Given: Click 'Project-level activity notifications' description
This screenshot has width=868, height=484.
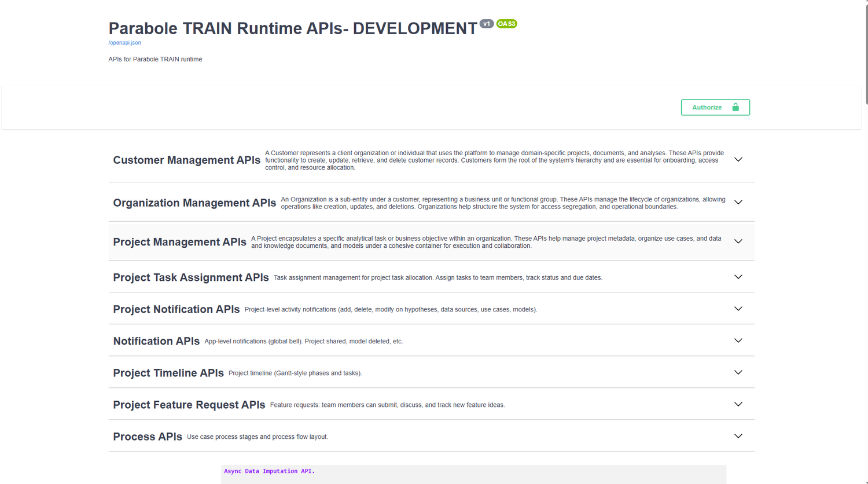Looking at the screenshot, I should pos(391,310).
